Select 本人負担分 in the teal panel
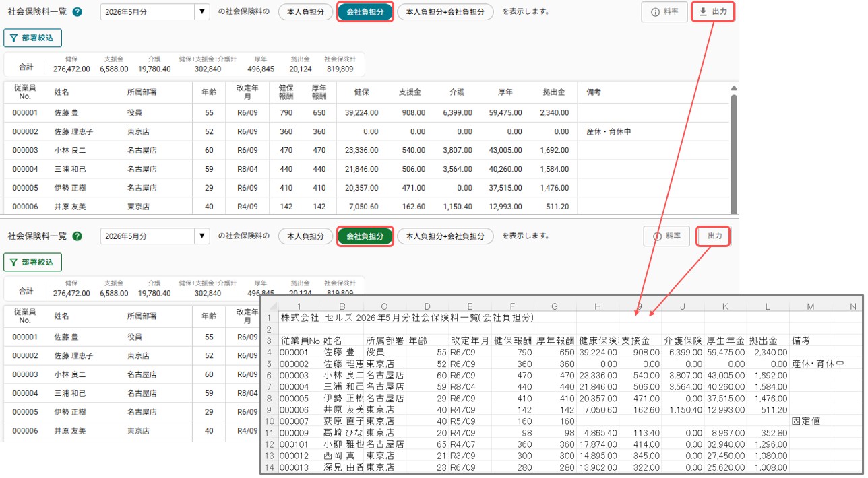The image size is (868, 478). pyautogui.click(x=305, y=12)
